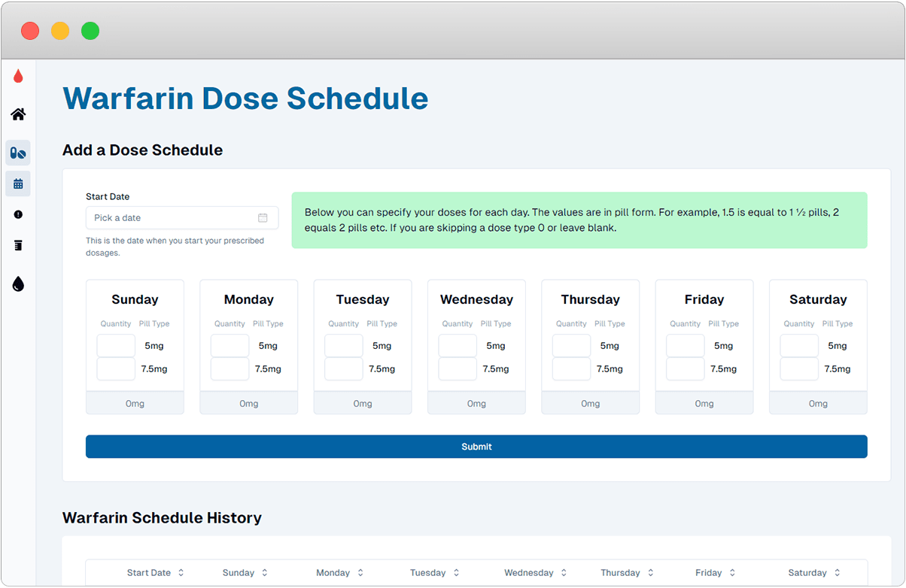906x588 pixels.
Task: Open the prescription bottle sidebar icon
Action: click(x=18, y=245)
